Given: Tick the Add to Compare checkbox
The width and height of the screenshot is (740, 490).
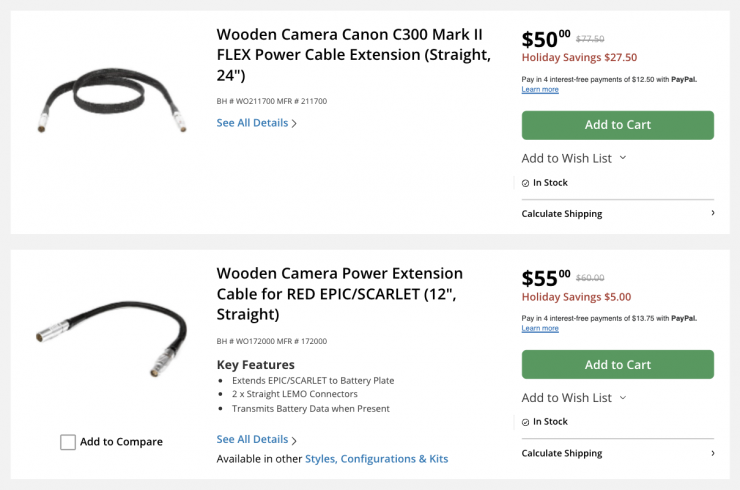Looking at the screenshot, I should 68,442.
